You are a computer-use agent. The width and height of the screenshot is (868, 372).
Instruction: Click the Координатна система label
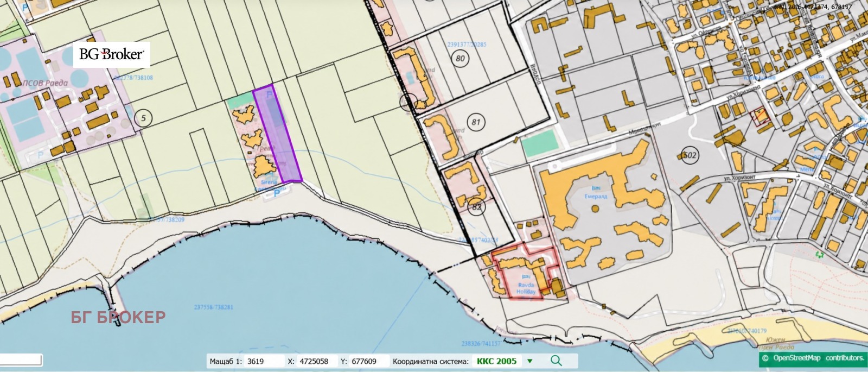(430, 361)
